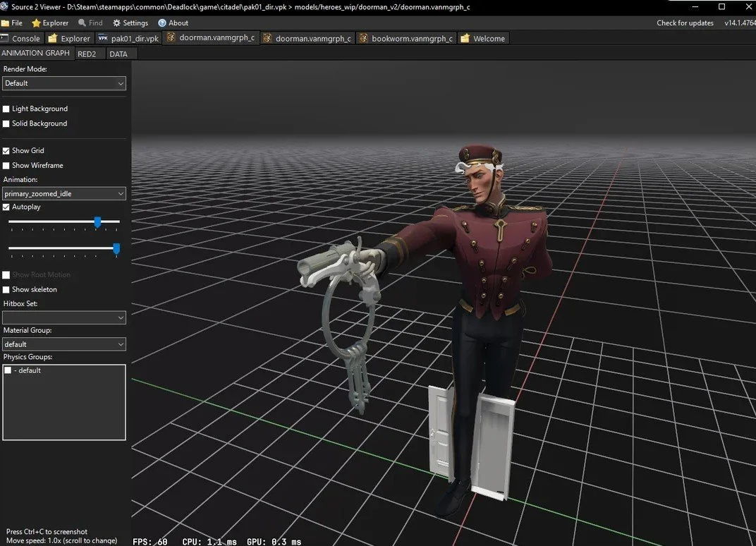756x546 pixels.
Task: Click the bookworm.vanmgrph_c tab icon
Action: tap(363, 38)
